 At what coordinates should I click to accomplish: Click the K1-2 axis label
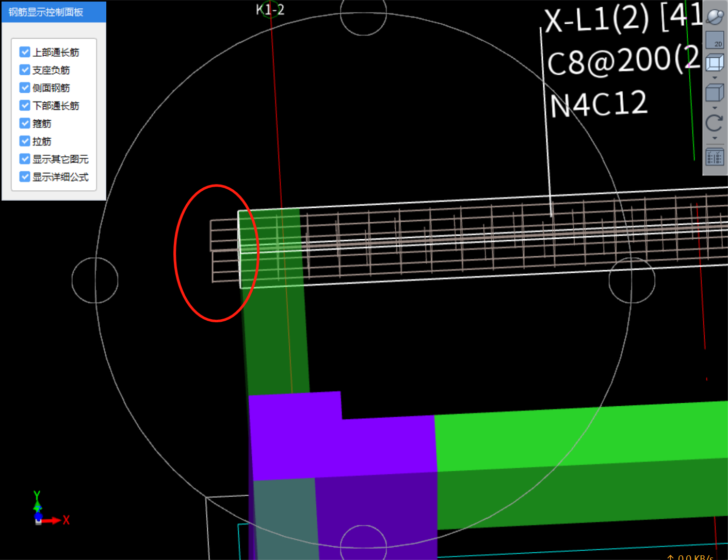coord(270,9)
